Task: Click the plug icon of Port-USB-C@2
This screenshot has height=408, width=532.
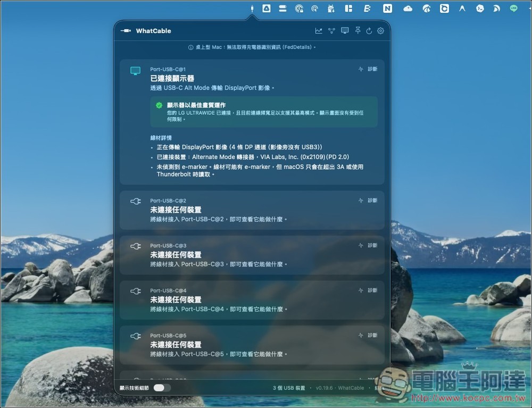Action: point(135,202)
